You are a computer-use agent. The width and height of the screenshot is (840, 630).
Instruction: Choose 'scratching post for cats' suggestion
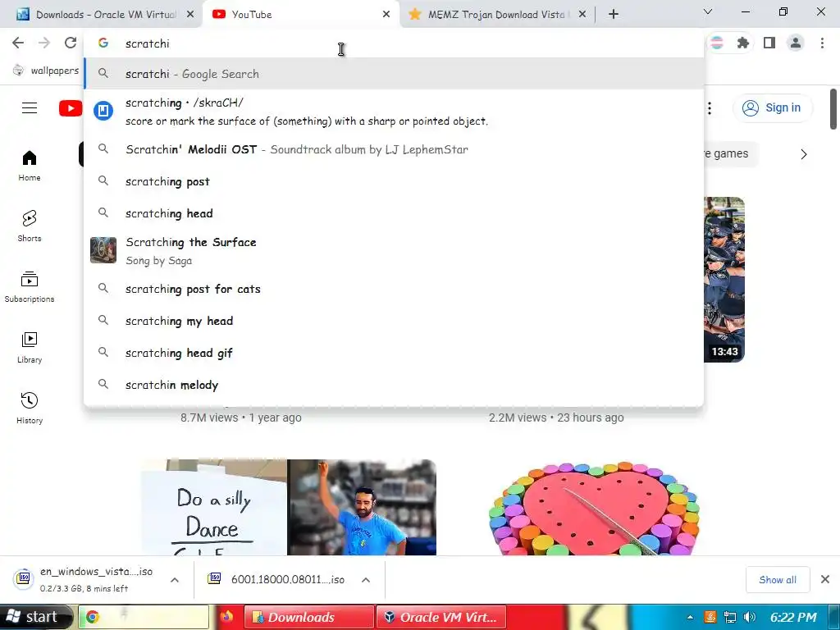pyautogui.click(x=394, y=289)
